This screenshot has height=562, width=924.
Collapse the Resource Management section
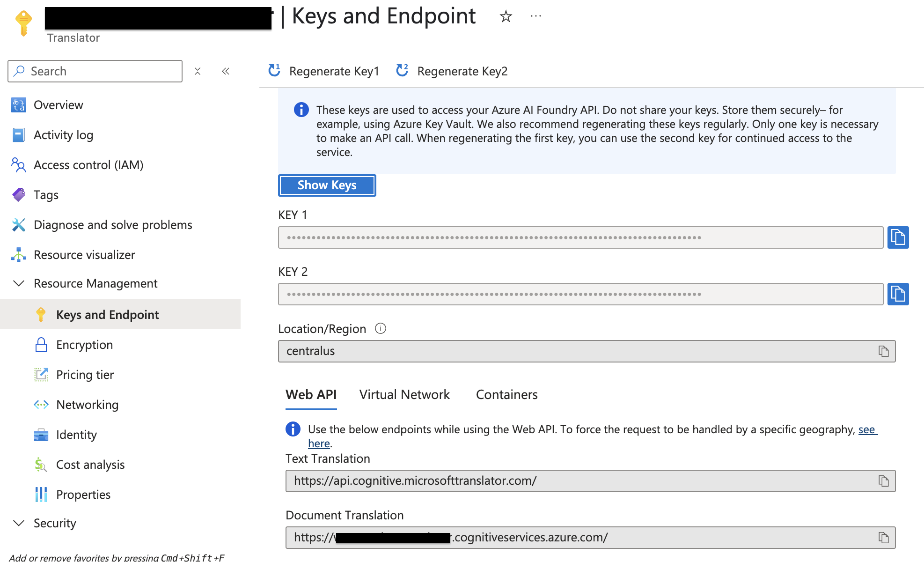click(x=19, y=283)
